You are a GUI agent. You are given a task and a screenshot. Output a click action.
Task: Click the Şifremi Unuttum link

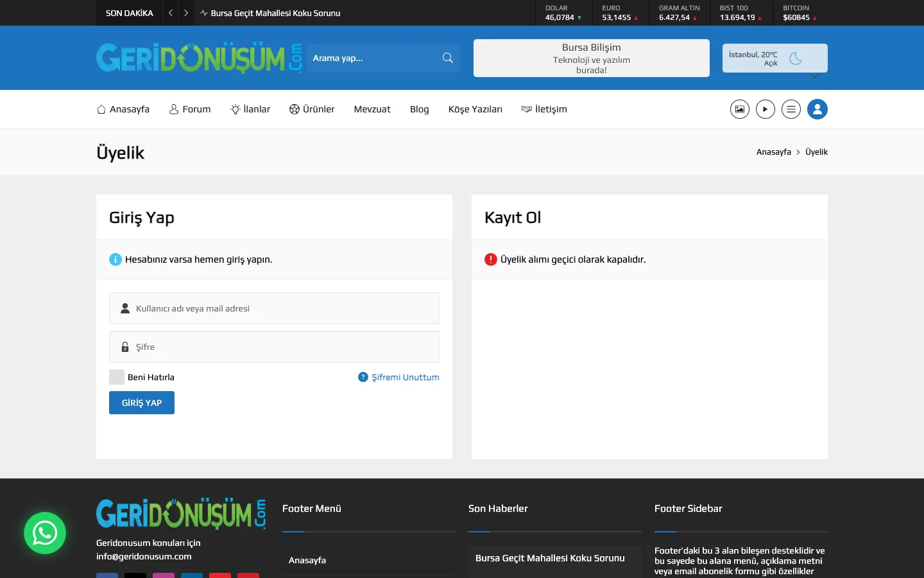406,377
